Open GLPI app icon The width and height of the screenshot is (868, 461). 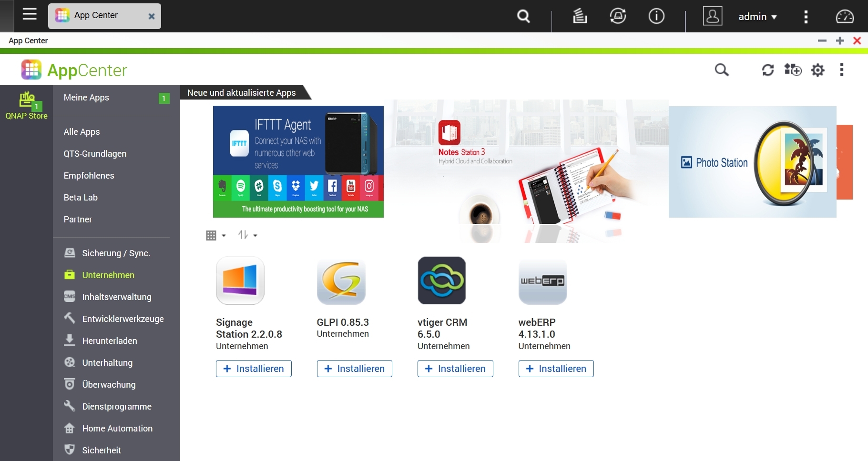(341, 281)
